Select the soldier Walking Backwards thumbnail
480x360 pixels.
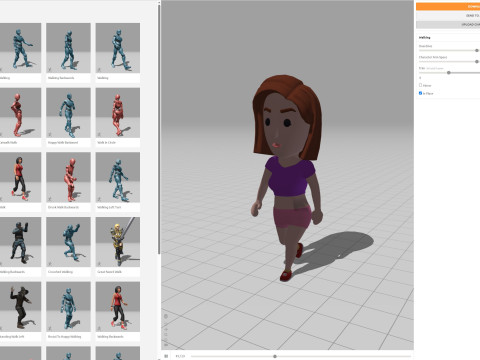click(x=21, y=242)
